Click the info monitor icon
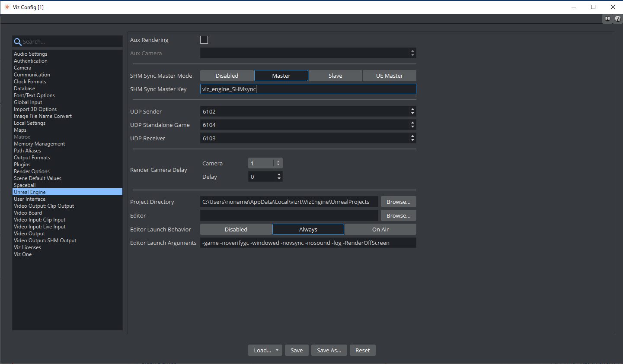Image resolution: width=623 pixels, height=364 pixels. point(607,19)
